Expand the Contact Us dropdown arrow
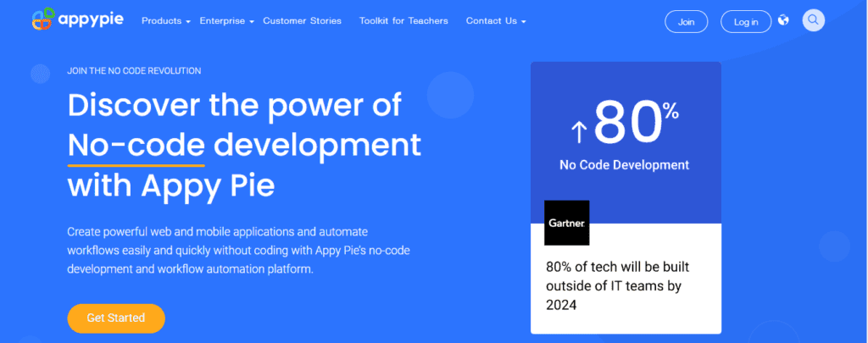 (524, 21)
